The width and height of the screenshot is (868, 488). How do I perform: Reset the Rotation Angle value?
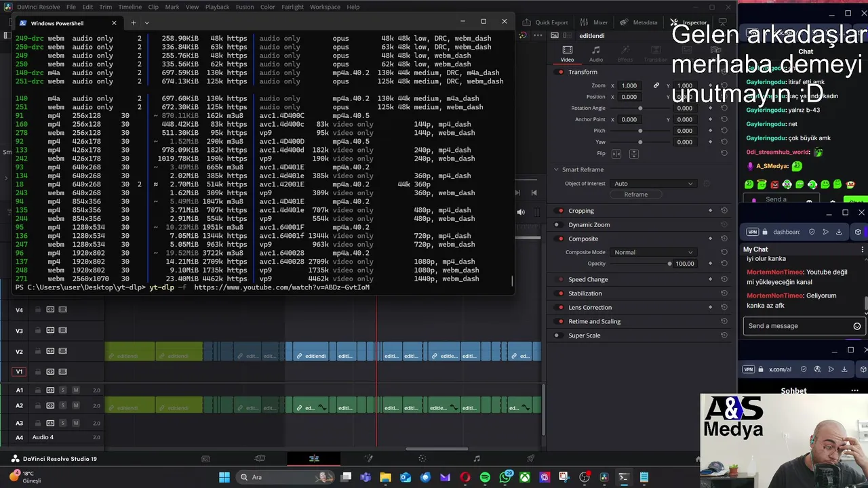[x=724, y=108]
